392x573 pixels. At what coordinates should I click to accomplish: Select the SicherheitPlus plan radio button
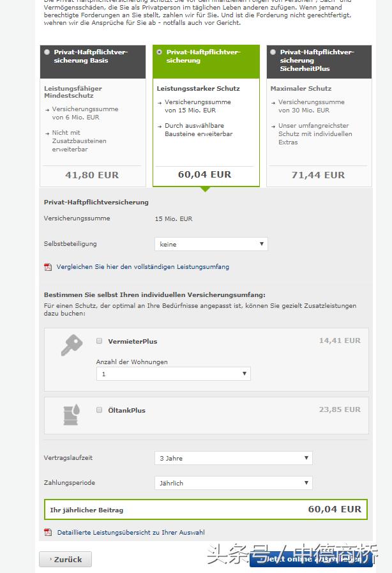tap(273, 52)
